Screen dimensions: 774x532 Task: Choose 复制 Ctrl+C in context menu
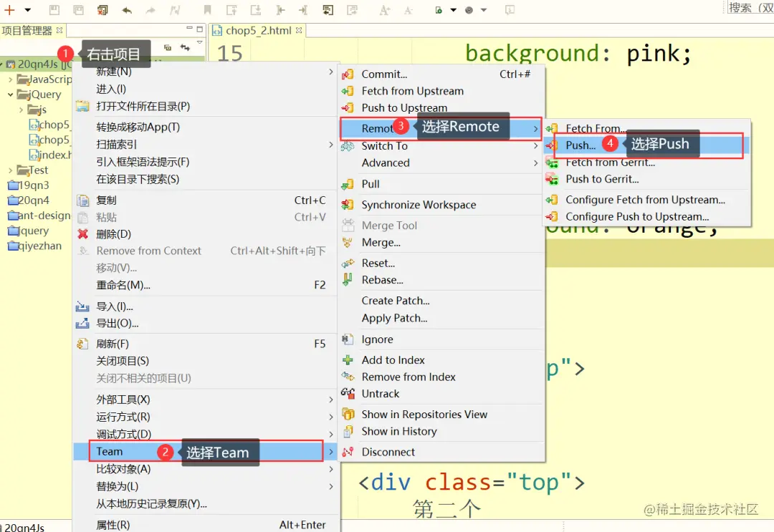(205, 200)
